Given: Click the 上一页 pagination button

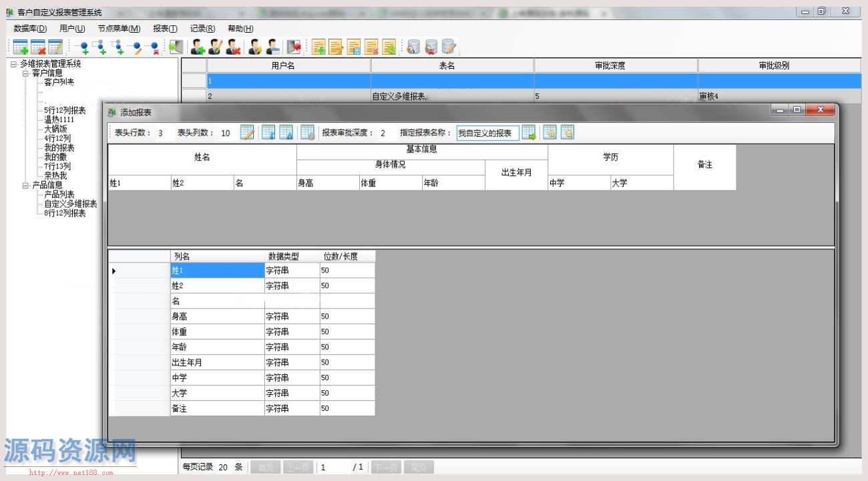Looking at the screenshot, I should (x=298, y=468).
